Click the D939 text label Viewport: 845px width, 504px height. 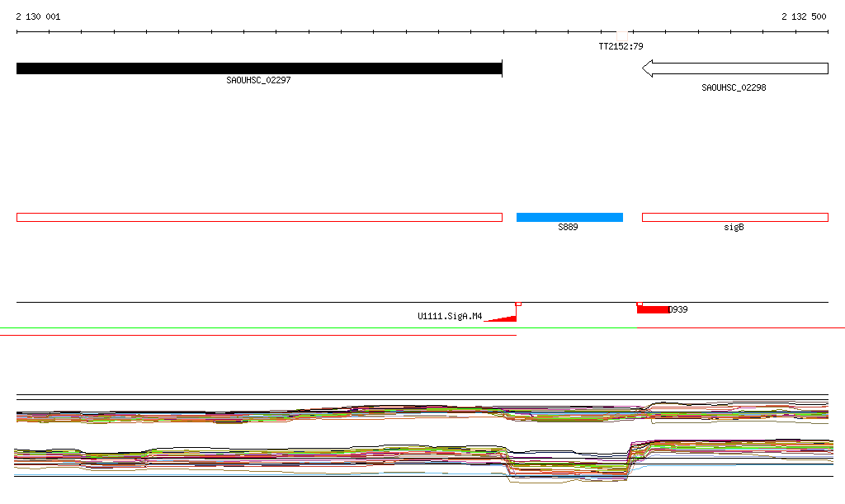pos(678,310)
